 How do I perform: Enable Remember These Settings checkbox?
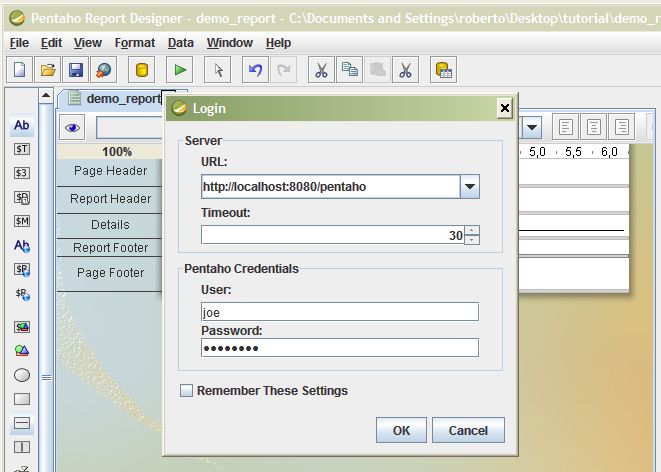tap(186, 391)
